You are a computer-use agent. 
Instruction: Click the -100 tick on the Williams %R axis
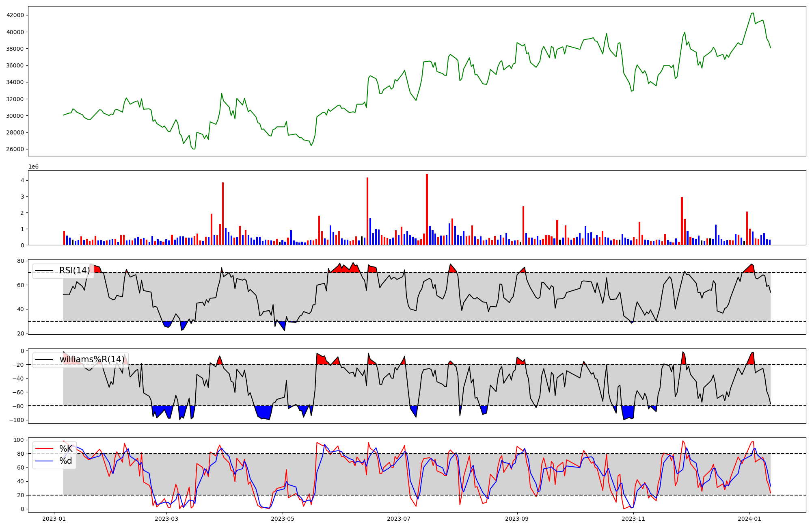click(17, 420)
